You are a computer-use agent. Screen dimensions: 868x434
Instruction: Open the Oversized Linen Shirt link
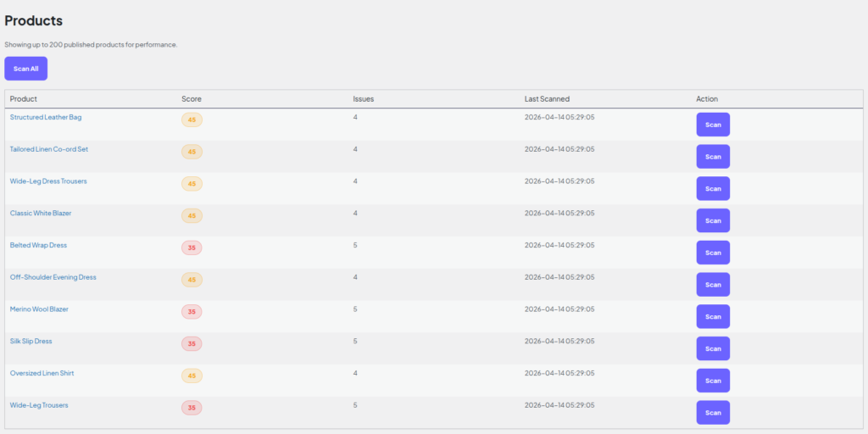(x=42, y=374)
